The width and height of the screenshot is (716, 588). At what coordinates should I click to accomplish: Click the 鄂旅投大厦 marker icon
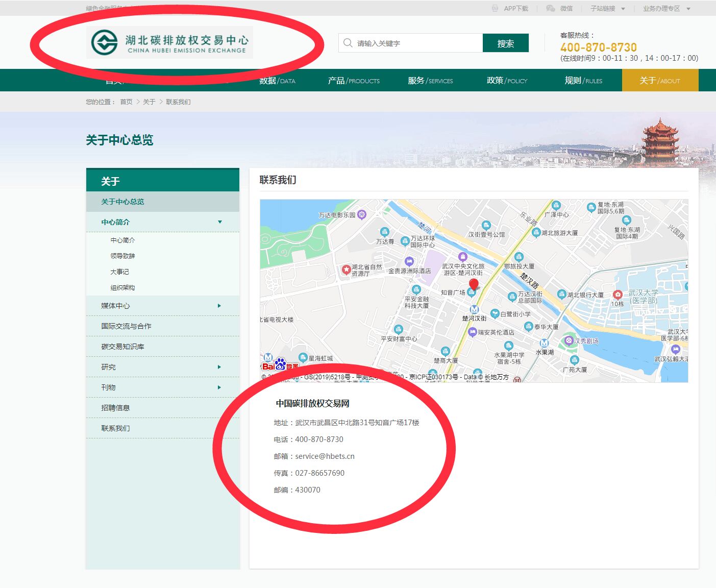[519, 257]
